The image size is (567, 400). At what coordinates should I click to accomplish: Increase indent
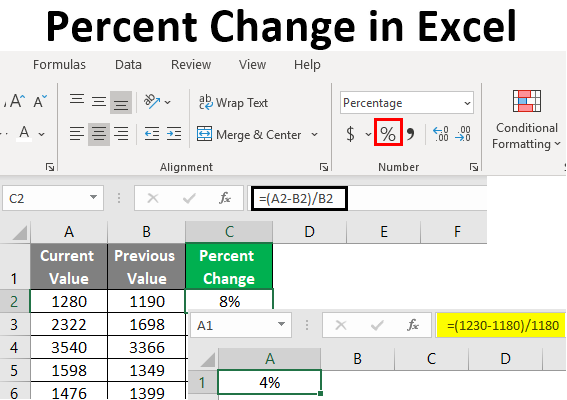pos(174,133)
